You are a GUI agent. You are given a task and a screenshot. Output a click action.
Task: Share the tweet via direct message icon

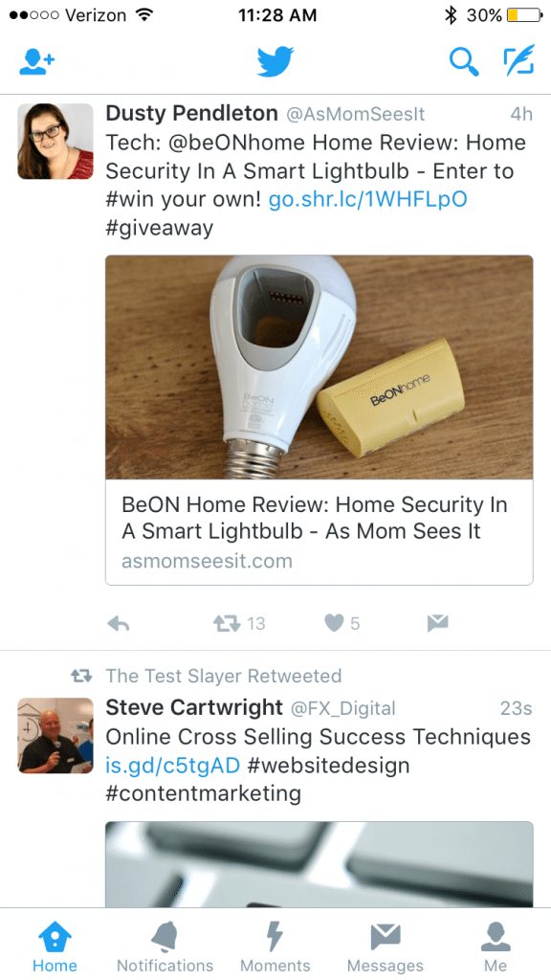pyautogui.click(x=437, y=622)
